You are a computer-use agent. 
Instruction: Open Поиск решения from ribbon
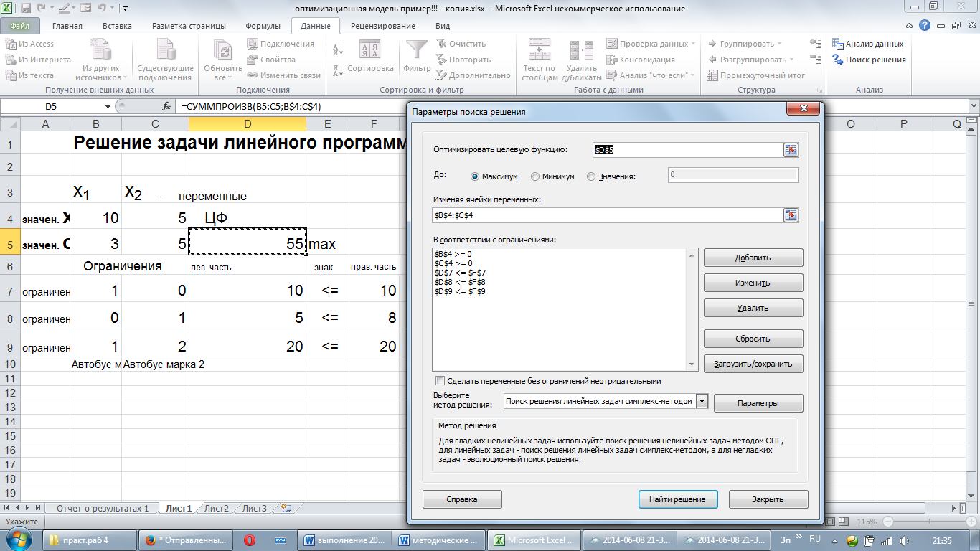[869, 60]
